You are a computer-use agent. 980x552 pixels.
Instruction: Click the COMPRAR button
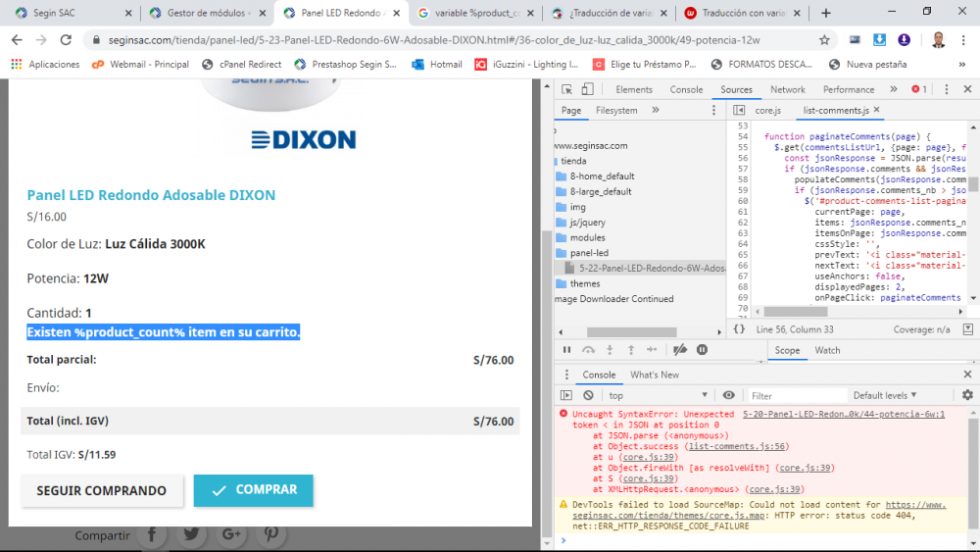click(253, 490)
